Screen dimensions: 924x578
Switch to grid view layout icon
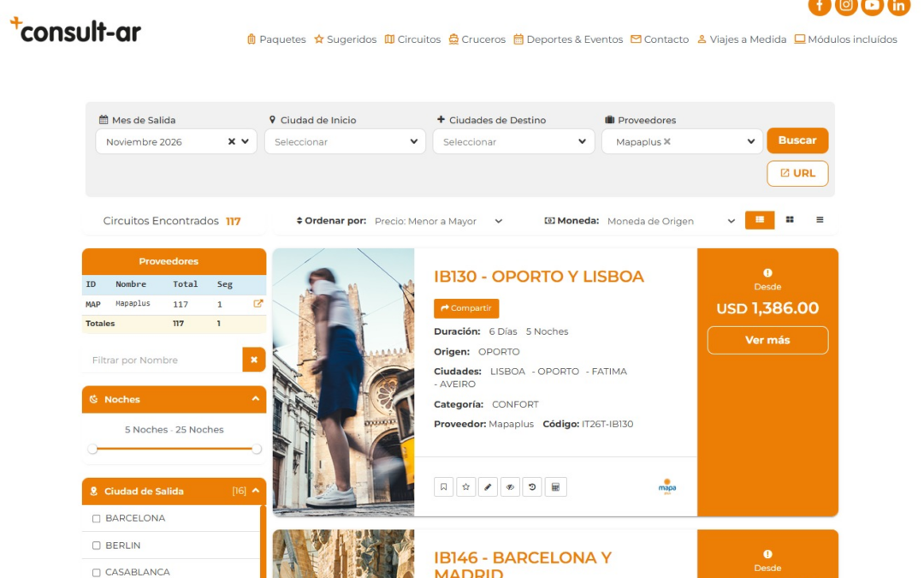point(790,220)
